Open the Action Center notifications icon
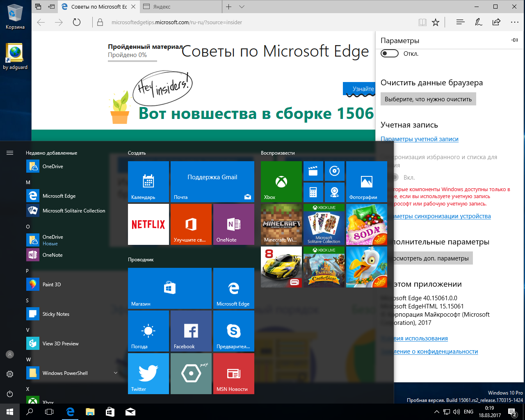Viewport: 525px width, 420px height. (x=512, y=412)
